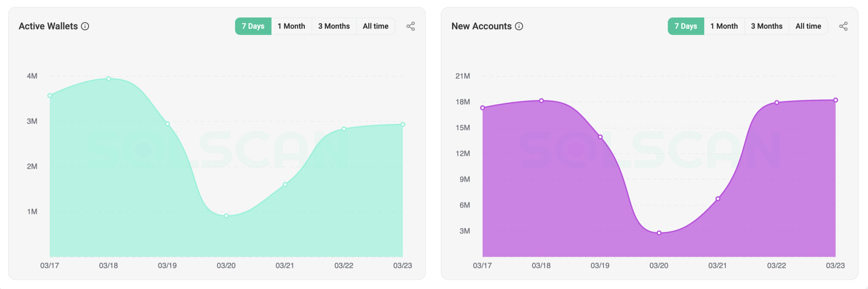Viewport: 868px width, 289px height.
Task: Switch Active Wallets to 3 Months
Action: [x=334, y=26]
